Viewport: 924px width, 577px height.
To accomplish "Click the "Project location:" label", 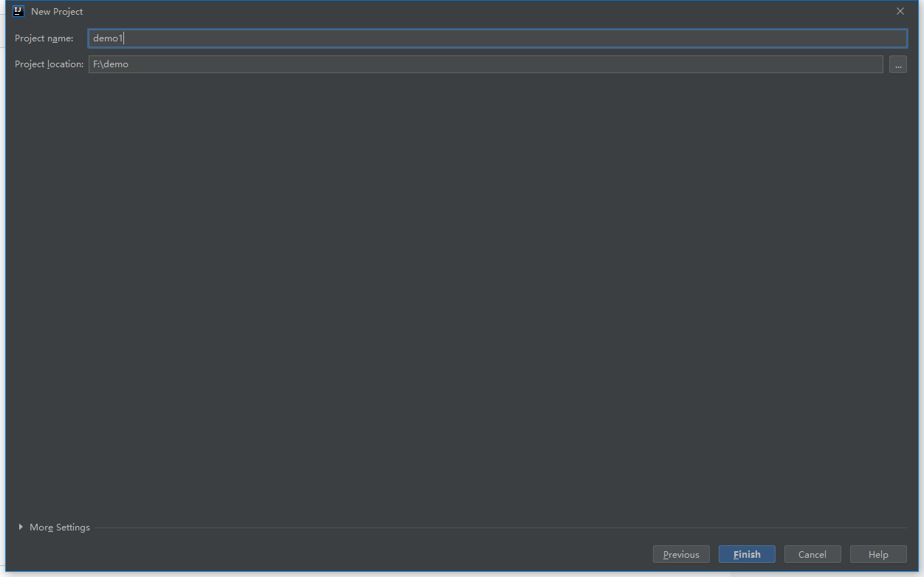I will point(49,64).
